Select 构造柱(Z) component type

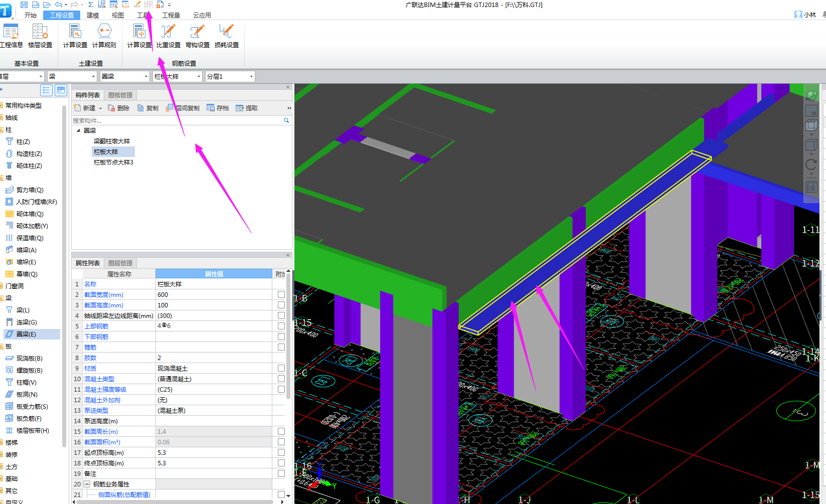point(29,154)
